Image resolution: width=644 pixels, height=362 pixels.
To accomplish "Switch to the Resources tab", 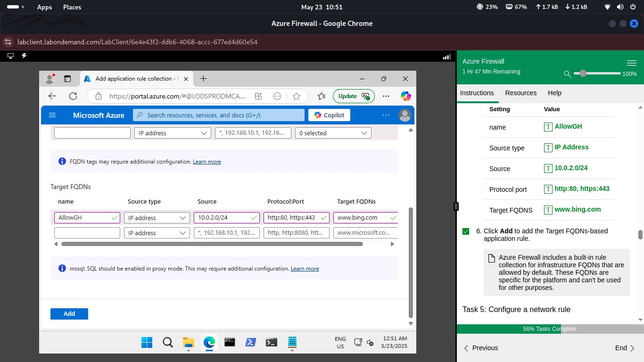I will pos(520,93).
